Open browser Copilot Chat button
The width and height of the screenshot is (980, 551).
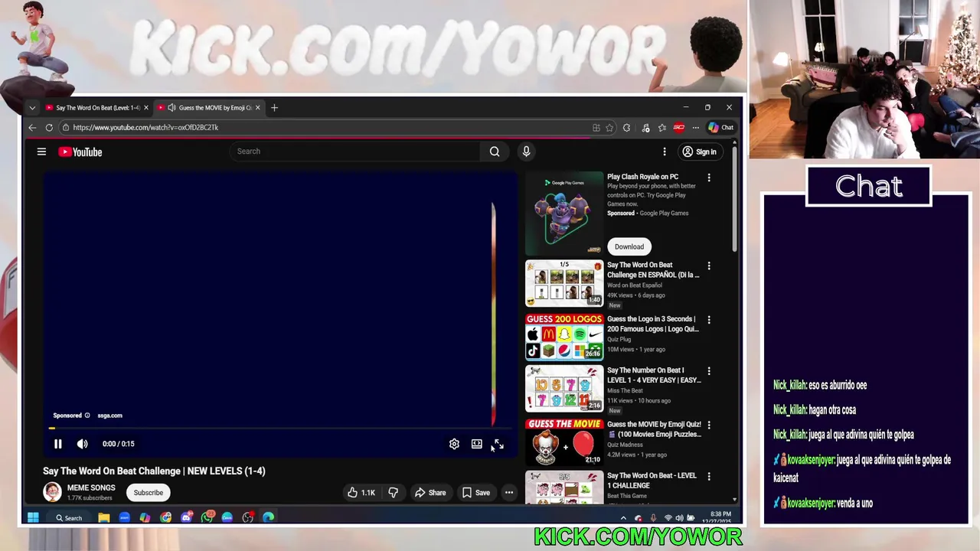(x=720, y=128)
